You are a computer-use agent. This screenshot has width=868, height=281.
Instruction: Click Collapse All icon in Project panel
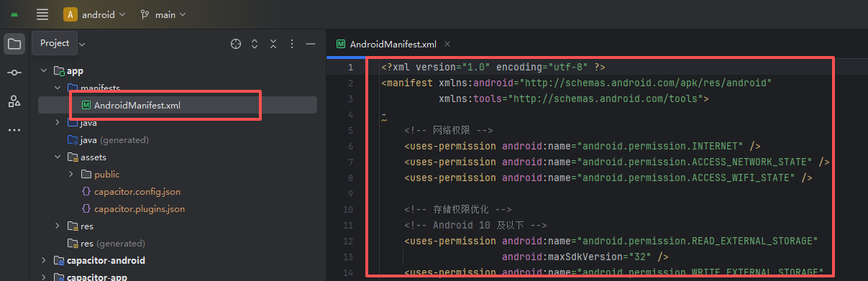(x=273, y=44)
